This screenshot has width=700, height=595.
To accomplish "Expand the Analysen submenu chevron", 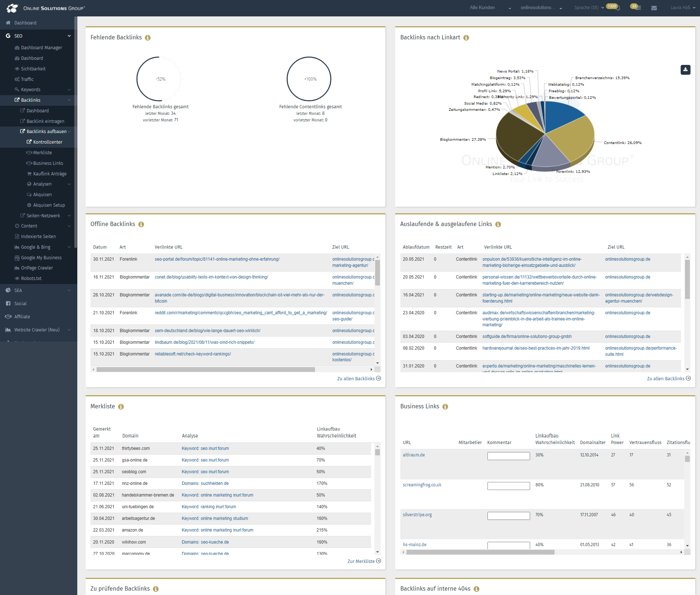I will pos(69,184).
